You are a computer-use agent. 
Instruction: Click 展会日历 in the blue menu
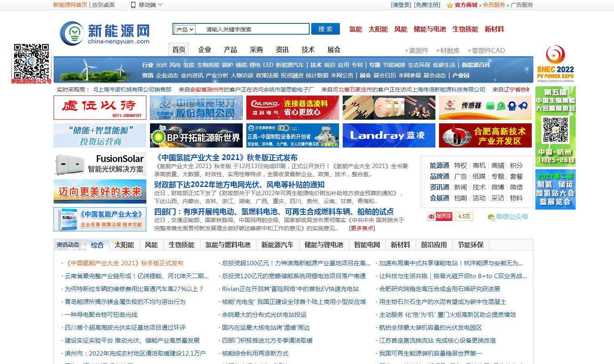(x=385, y=75)
